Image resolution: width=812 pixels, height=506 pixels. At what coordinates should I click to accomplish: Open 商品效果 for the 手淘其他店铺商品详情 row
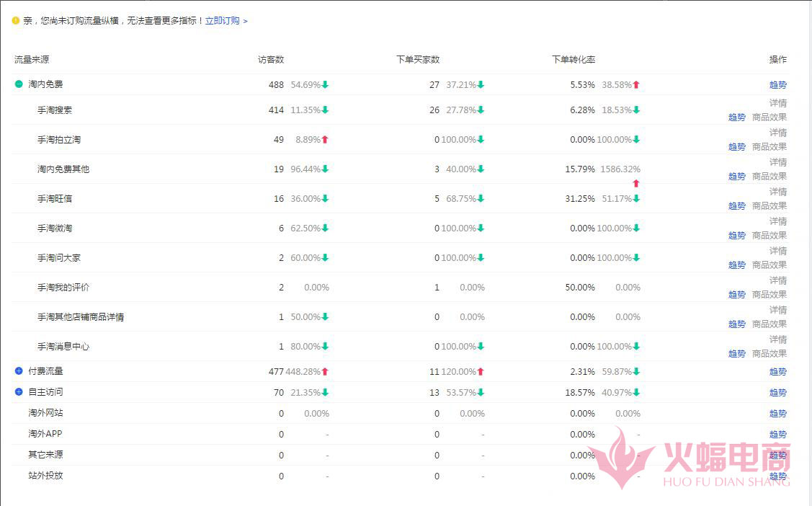coord(769,324)
